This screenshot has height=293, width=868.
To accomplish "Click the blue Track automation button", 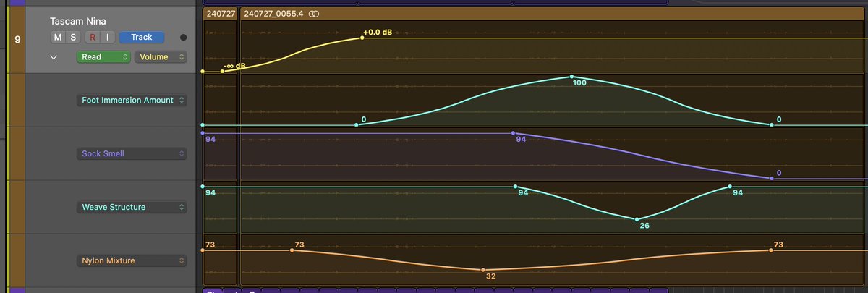I will pos(142,37).
